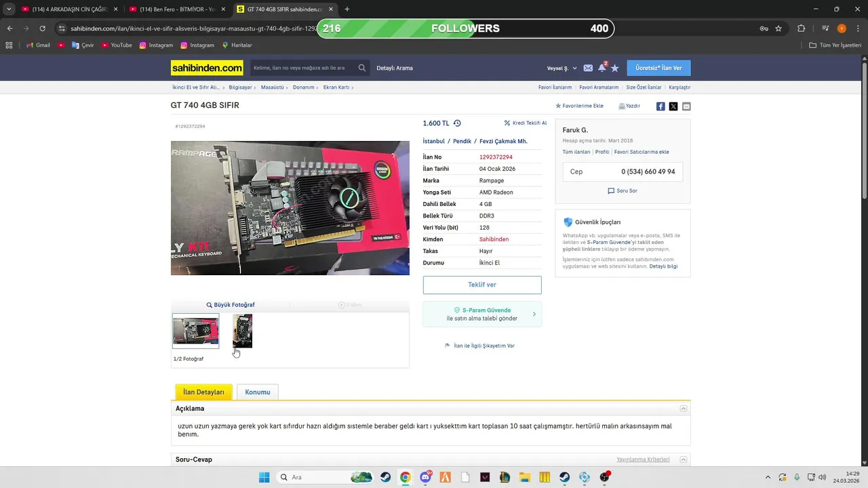Open Detaylı Arama link
The width and height of the screenshot is (868, 488).
pos(395,68)
